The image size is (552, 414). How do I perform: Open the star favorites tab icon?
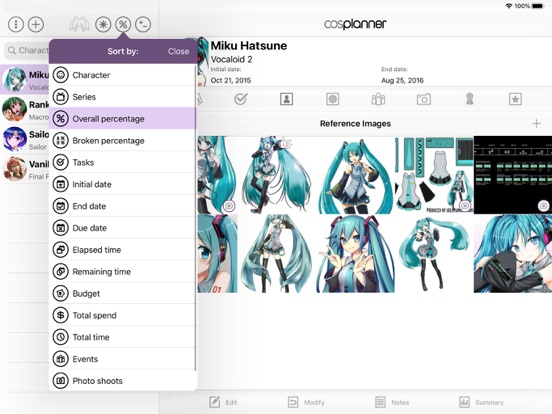point(515,99)
